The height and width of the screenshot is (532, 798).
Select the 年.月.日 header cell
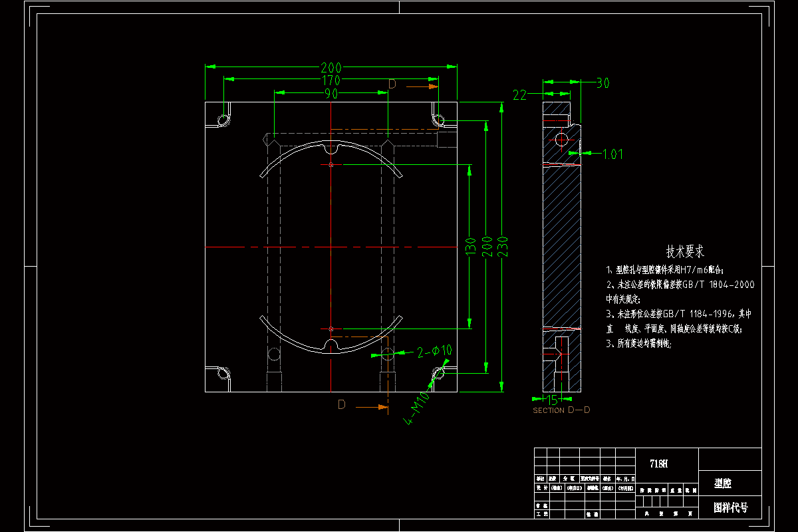click(x=626, y=479)
